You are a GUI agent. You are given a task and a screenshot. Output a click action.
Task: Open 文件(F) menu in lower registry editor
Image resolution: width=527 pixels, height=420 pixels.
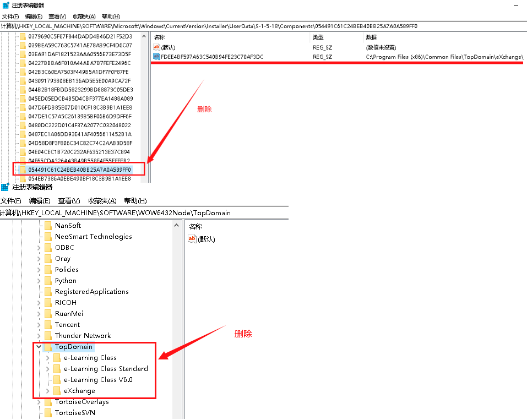click(11, 201)
